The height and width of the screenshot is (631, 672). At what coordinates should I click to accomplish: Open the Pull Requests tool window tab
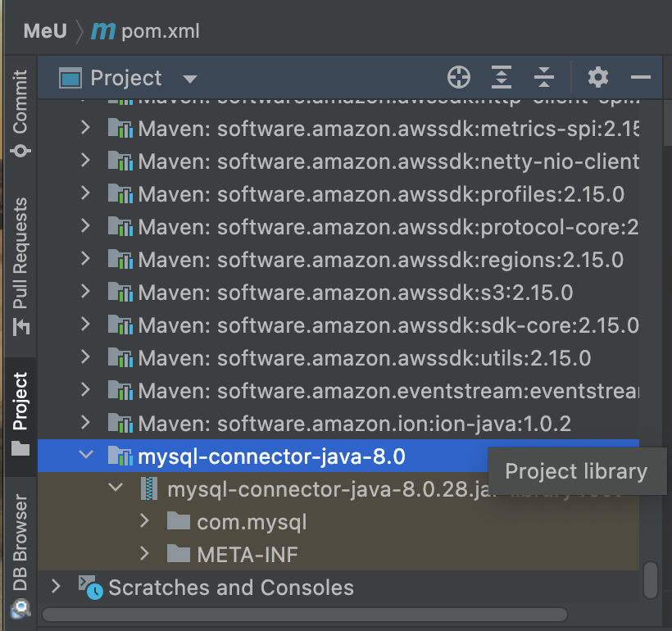(x=20, y=266)
